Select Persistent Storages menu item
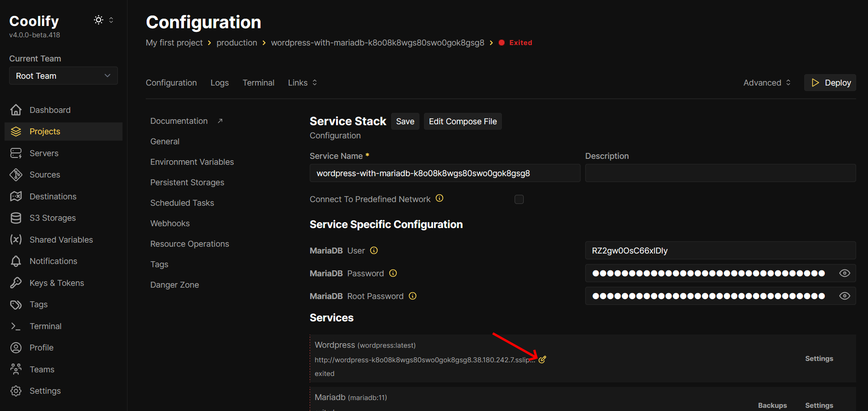Screen dimensions: 868x411 (x=187, y=182)
